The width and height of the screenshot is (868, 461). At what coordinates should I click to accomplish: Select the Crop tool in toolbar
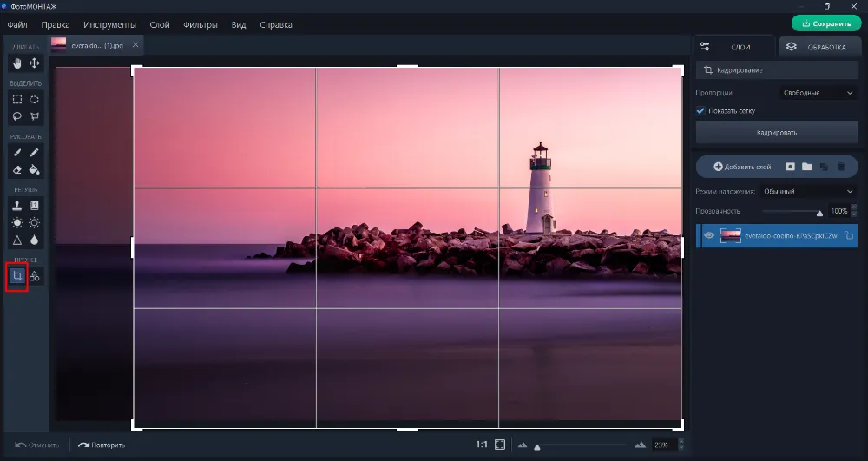tap(17, 275)
